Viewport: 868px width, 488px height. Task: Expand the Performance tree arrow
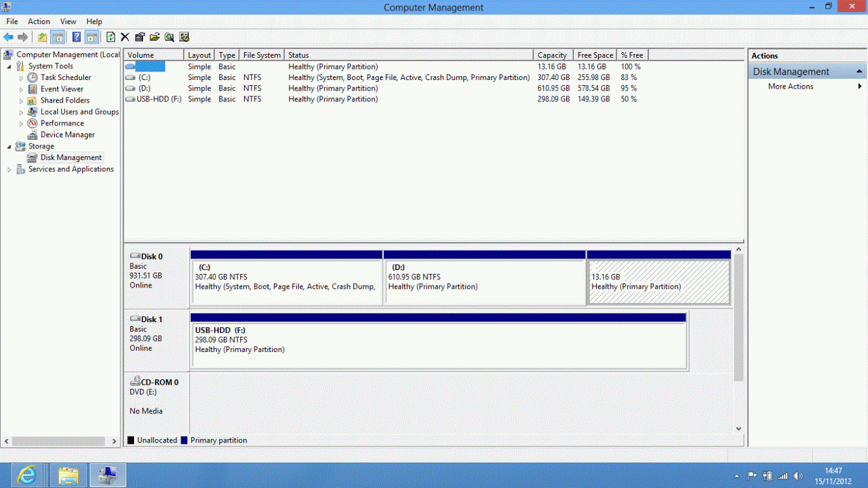pos(21,124)
